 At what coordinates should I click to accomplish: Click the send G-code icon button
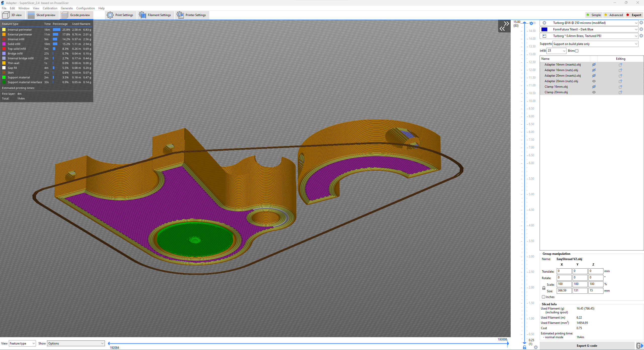[639, 346]
